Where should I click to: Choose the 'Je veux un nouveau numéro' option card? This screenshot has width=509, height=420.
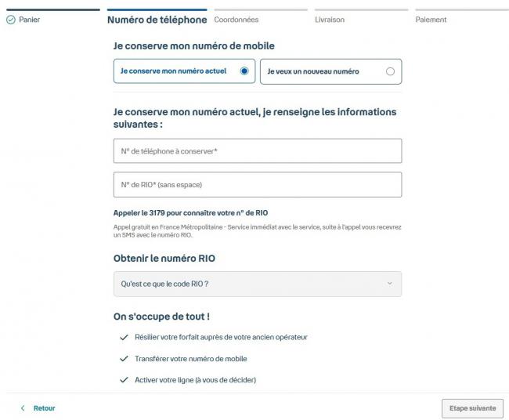330,71
